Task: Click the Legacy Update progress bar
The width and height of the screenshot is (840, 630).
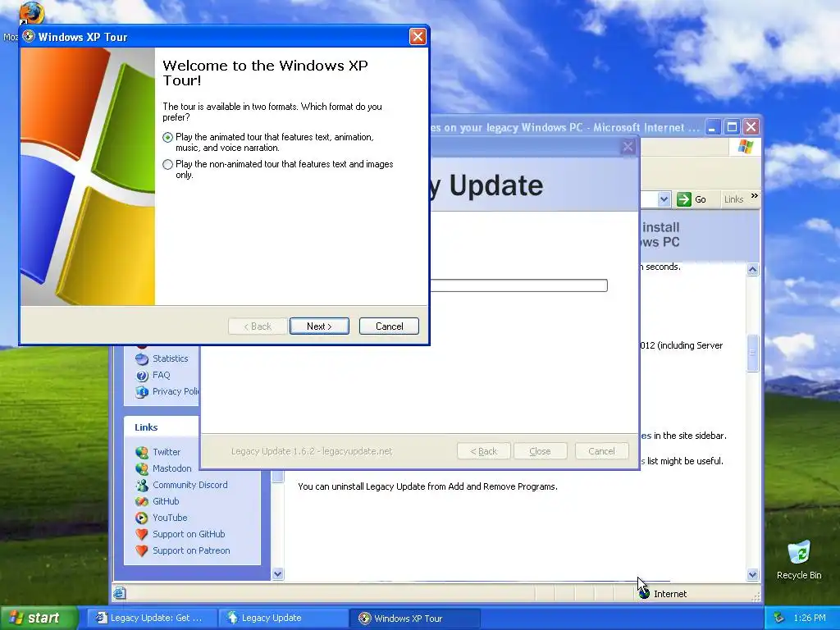Action: pyautogui.click(x=519, y=285)
